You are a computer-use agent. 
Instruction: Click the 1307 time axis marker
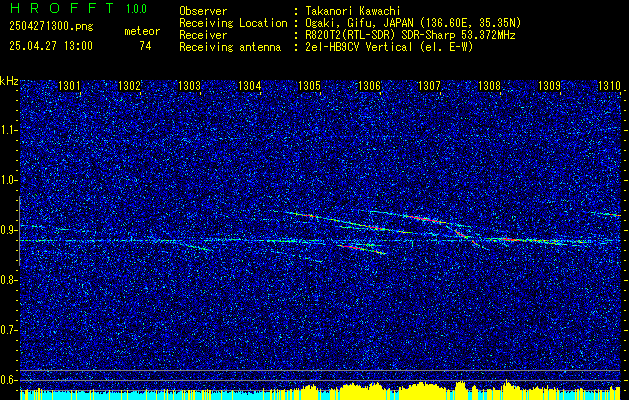(430, 85)
